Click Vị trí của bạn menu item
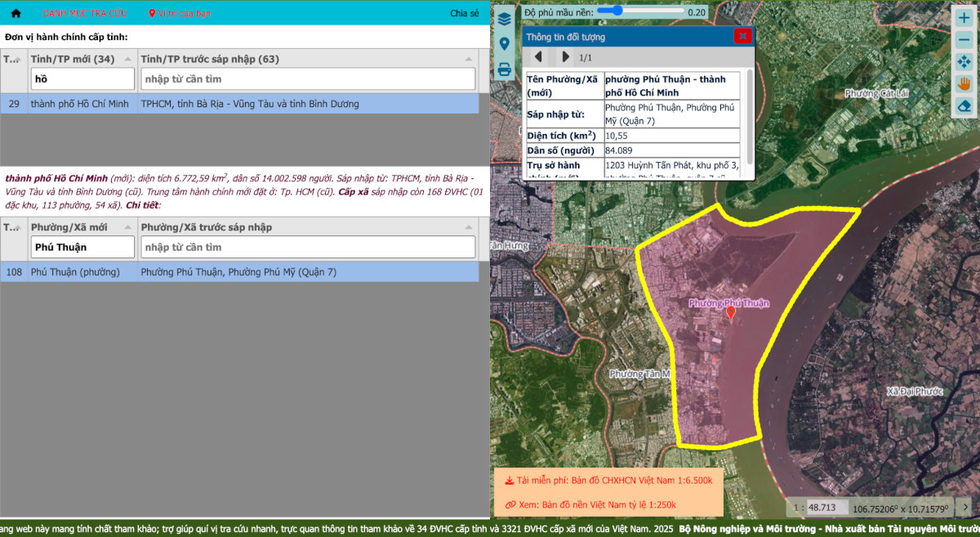The height and width of the screenshot is (537, 980). pos(180,13)
